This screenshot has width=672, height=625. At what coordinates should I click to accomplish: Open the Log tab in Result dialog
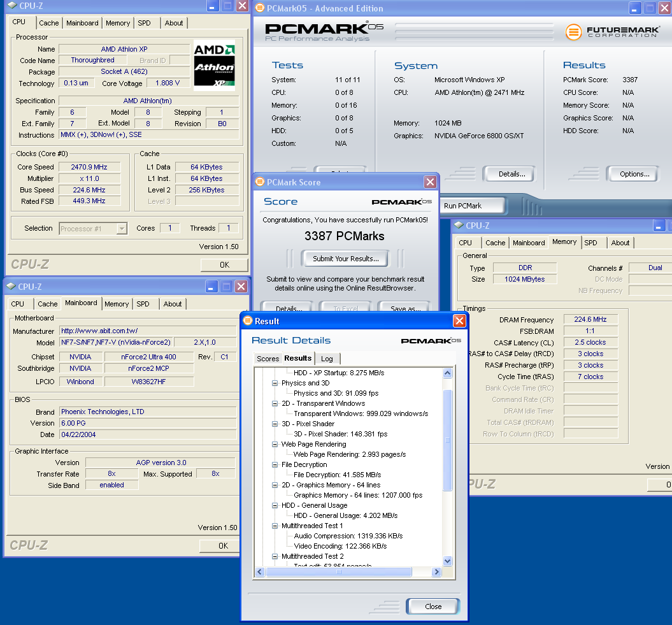[x=327, y=359]
